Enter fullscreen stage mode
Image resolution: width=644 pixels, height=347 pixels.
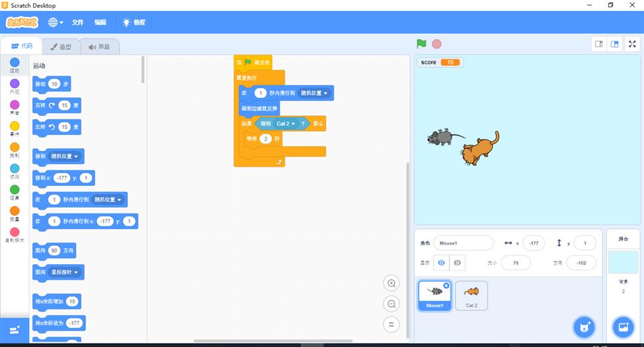(632, 44)
